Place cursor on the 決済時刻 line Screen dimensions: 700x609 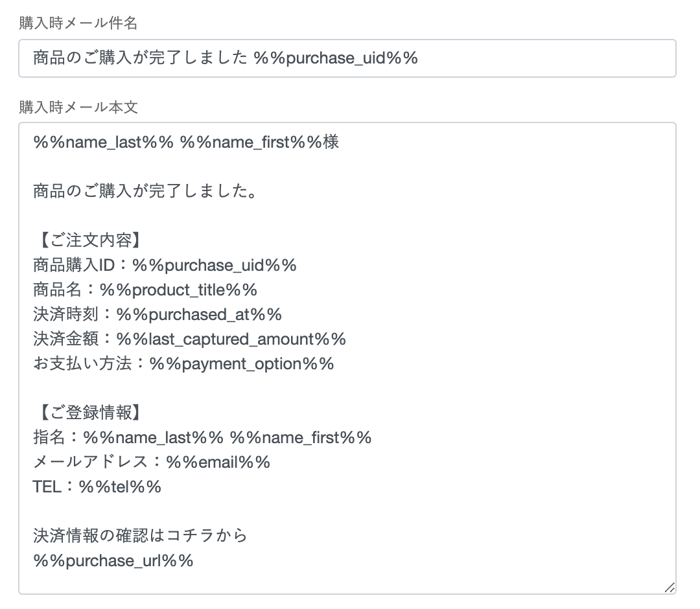(157, 314)
